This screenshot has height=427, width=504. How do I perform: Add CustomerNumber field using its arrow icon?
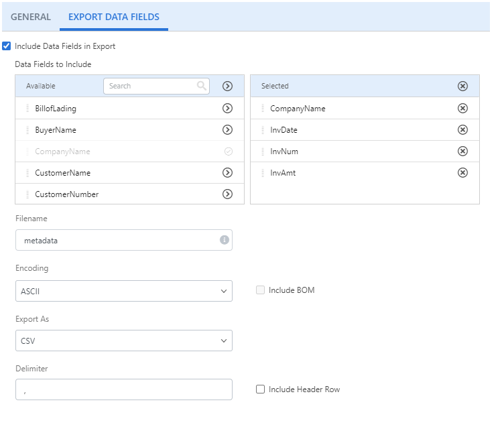tap(227, 194)
